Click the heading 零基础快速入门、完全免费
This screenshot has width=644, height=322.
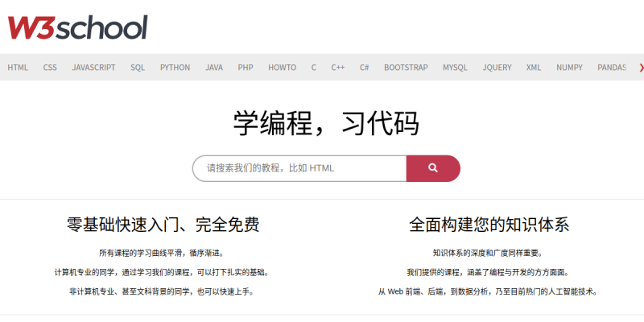[163, 225]
